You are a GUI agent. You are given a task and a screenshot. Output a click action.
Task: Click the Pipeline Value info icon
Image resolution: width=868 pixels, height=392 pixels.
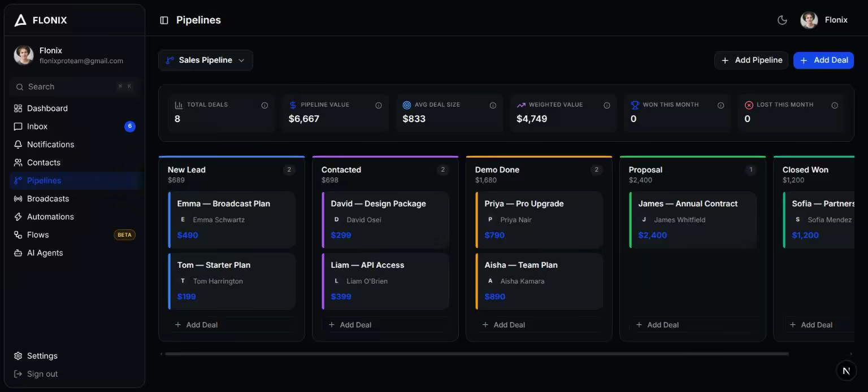[x=379, y=105]
